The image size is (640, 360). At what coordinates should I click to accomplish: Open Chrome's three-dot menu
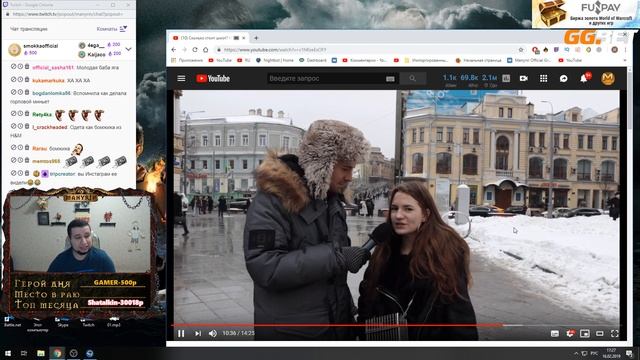[624, 49]
